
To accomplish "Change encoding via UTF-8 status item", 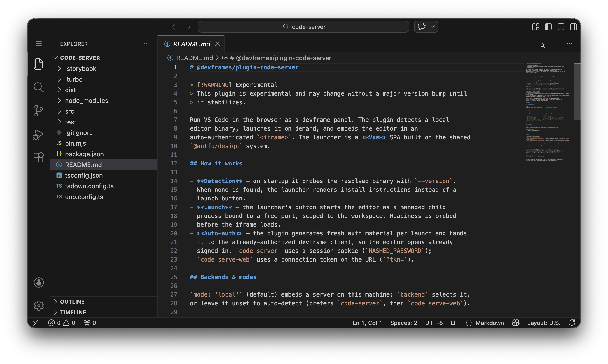I will [434, 323].
